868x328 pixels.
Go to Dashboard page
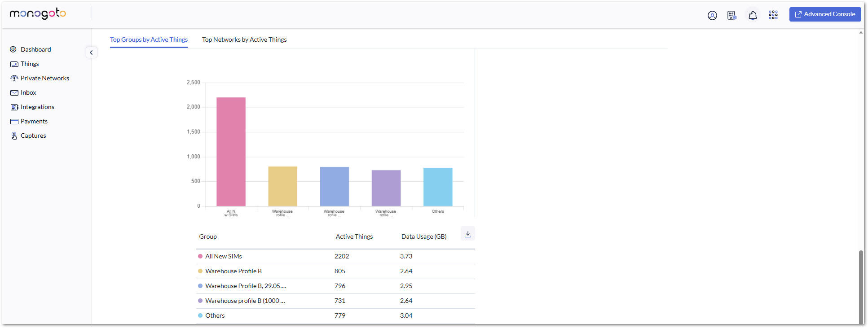point(36,49)
